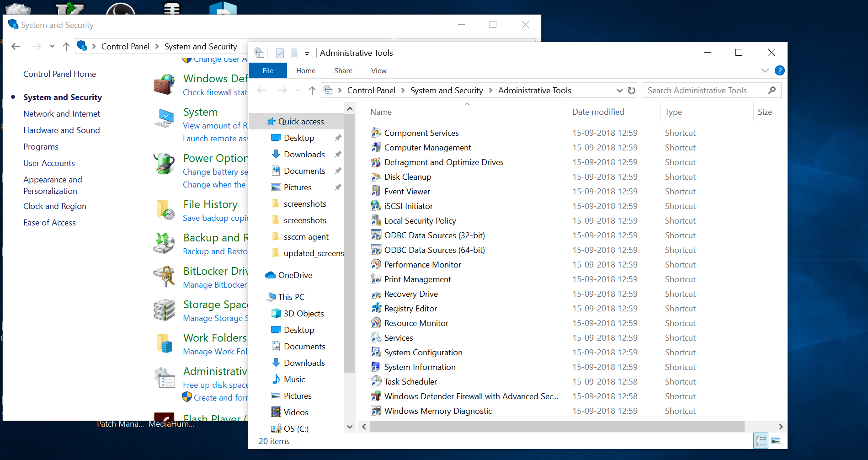Click the File History icon
The width and height of the screenshot is (868, 460).
[x=164, y=209]
